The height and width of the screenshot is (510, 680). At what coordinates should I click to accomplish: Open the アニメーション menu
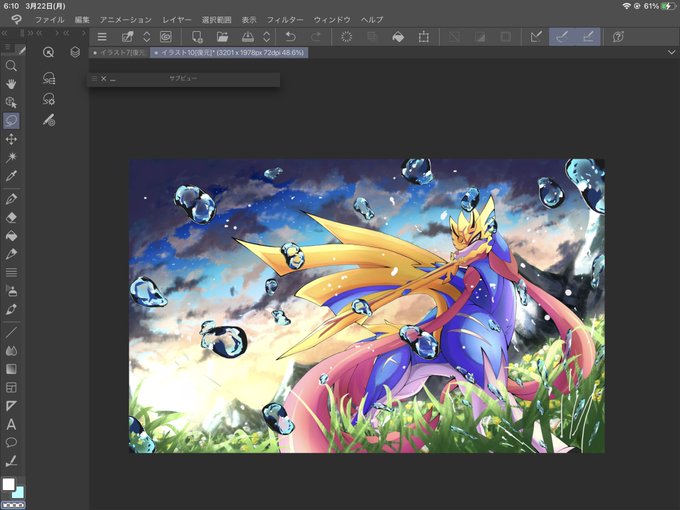point(125,20)
